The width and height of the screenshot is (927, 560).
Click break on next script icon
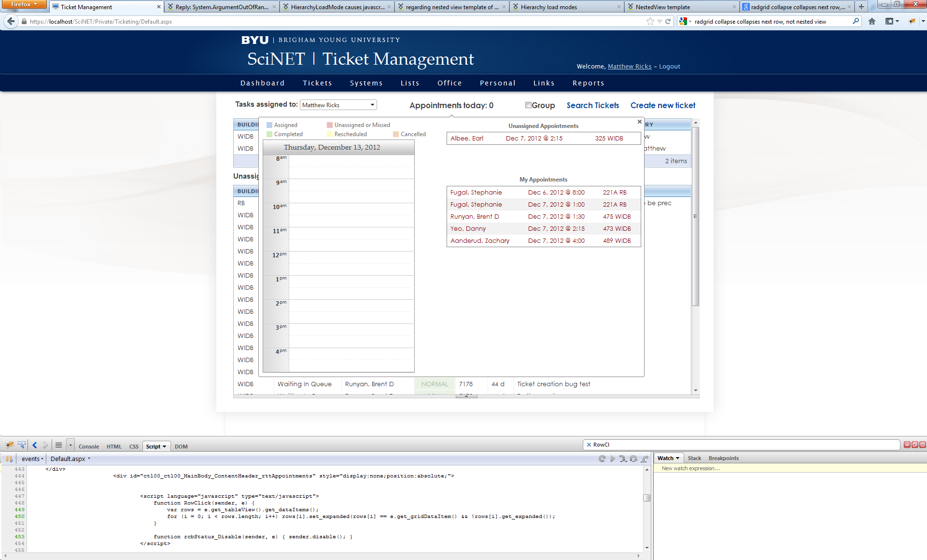[9, 459]
